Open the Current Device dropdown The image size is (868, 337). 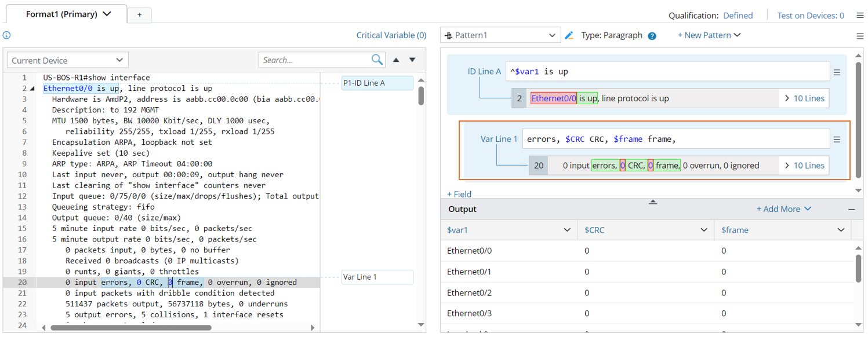(x=67, y=60)
